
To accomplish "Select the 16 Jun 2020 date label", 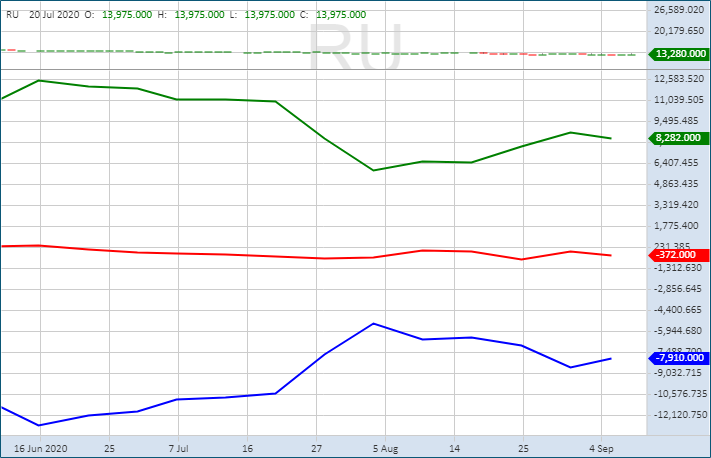I will 40,448.
